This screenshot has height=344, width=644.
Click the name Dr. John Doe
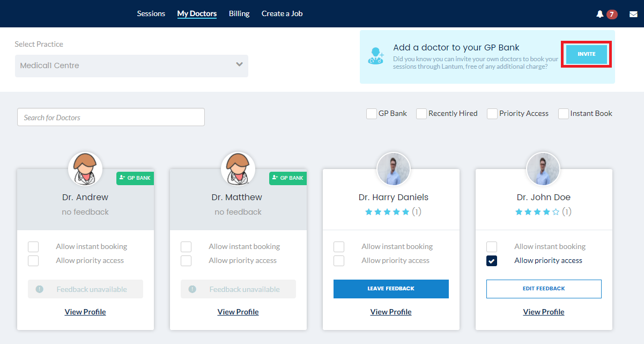pos(544,197)
